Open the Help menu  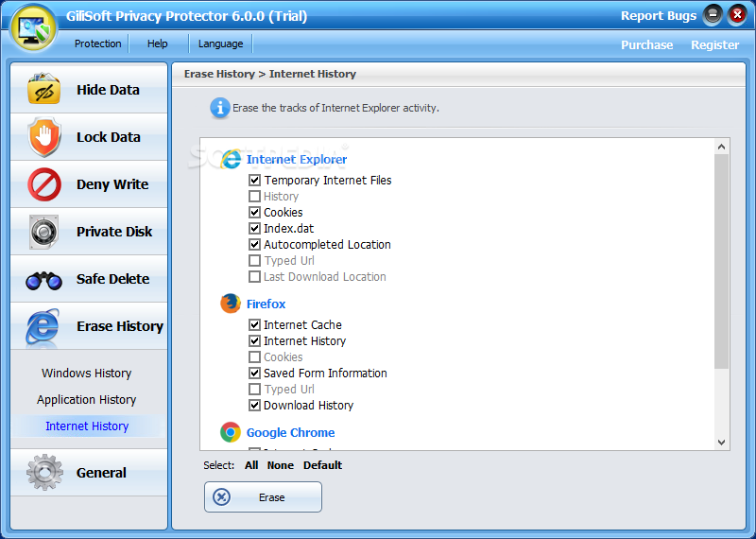(158, 43)
